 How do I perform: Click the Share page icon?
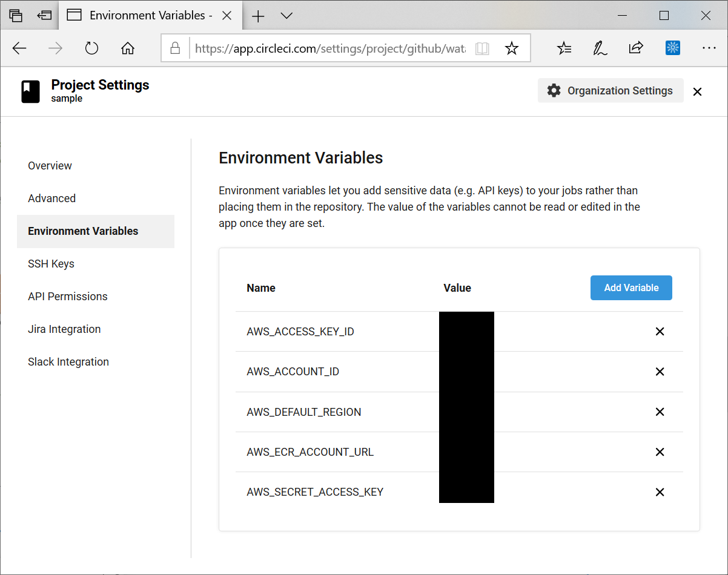click(x=636, y=48)
